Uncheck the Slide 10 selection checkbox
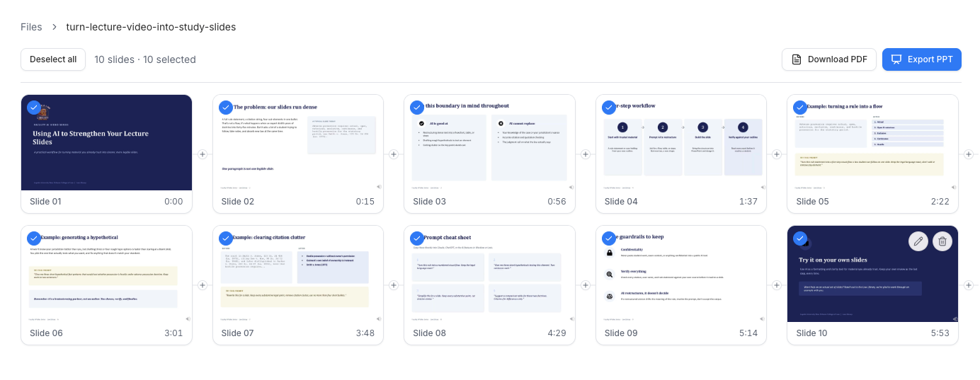 tap(800, 238)
